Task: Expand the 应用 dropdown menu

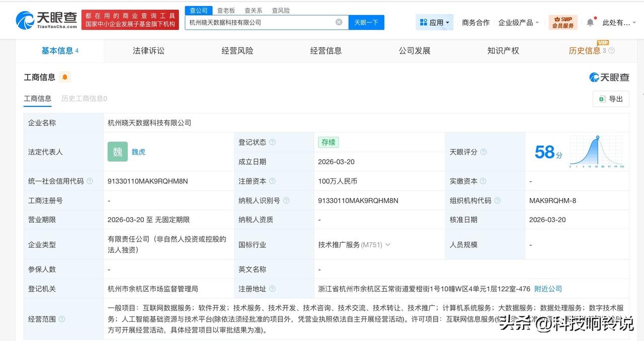Action: [435, 22]
